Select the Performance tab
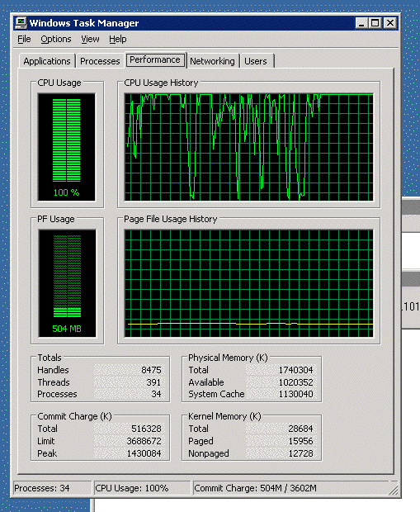This screenshot has width=420, height=512. (155, 59)
